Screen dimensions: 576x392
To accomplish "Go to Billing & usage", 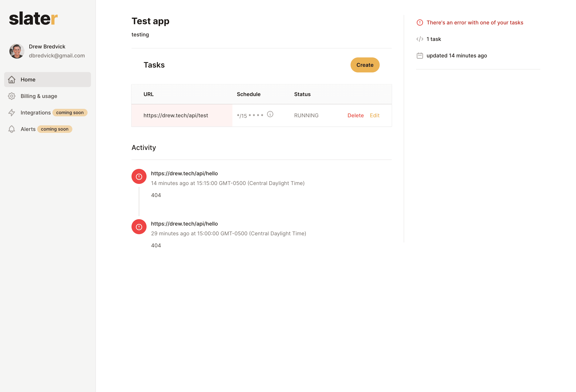I will pyautogui.click(x=39, y=96).
